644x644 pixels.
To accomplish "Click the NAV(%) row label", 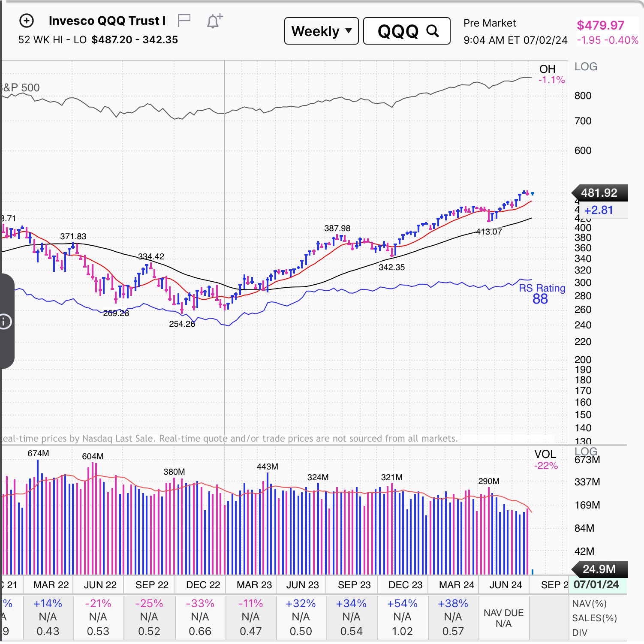I will pos(589,603).
